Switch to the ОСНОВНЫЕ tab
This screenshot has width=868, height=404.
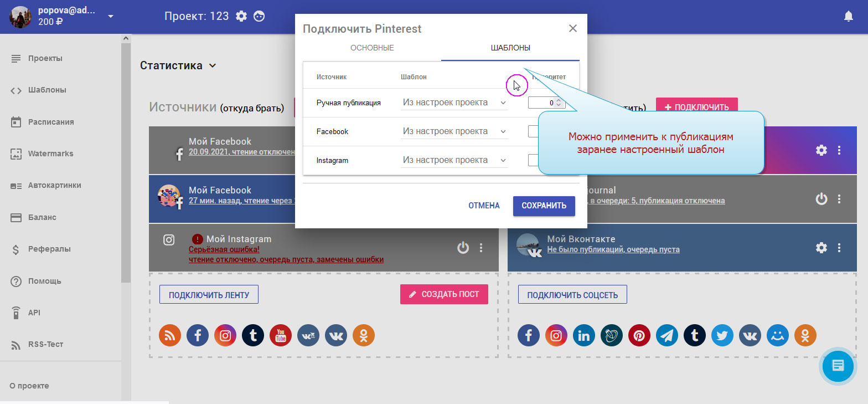(x=372, y=48)
